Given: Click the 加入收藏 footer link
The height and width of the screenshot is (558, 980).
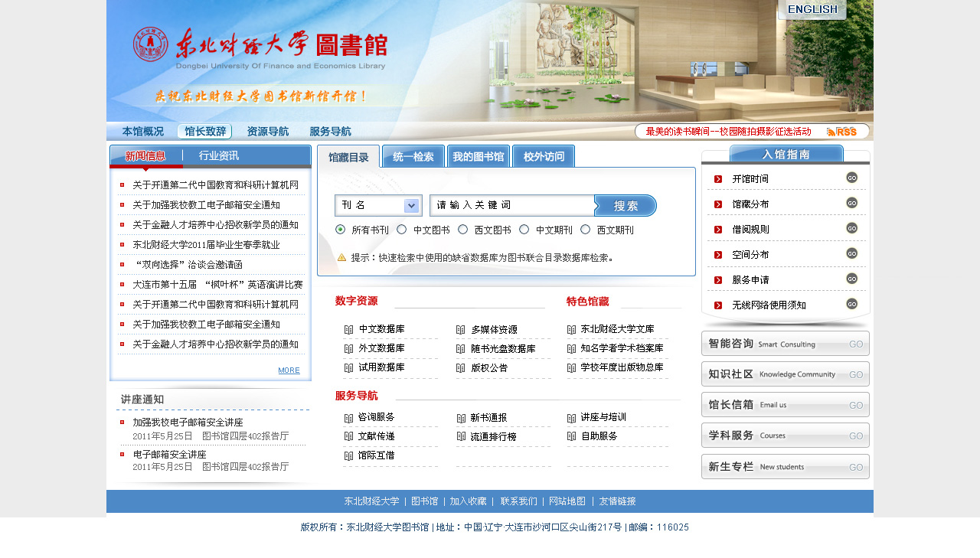Looking at the screenshot, I should click(468, 501).
